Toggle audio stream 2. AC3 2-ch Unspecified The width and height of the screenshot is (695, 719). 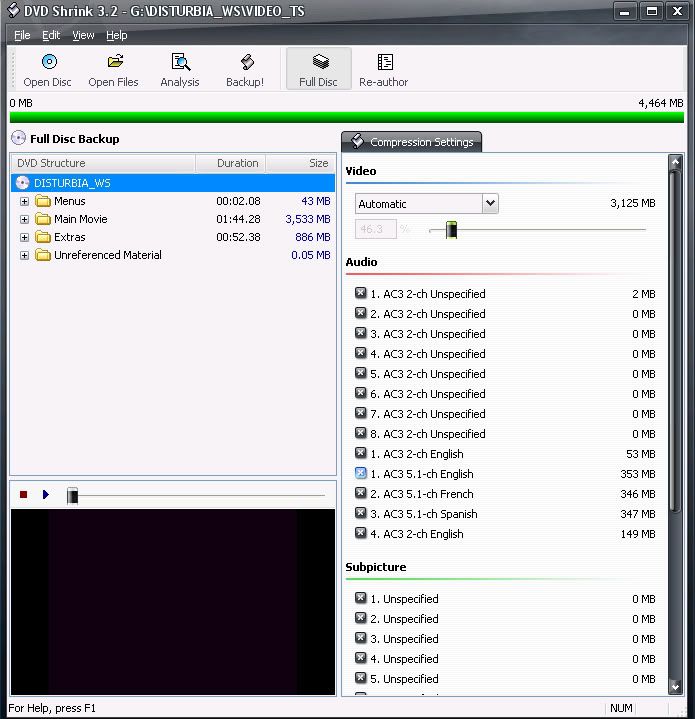[361, 313]
